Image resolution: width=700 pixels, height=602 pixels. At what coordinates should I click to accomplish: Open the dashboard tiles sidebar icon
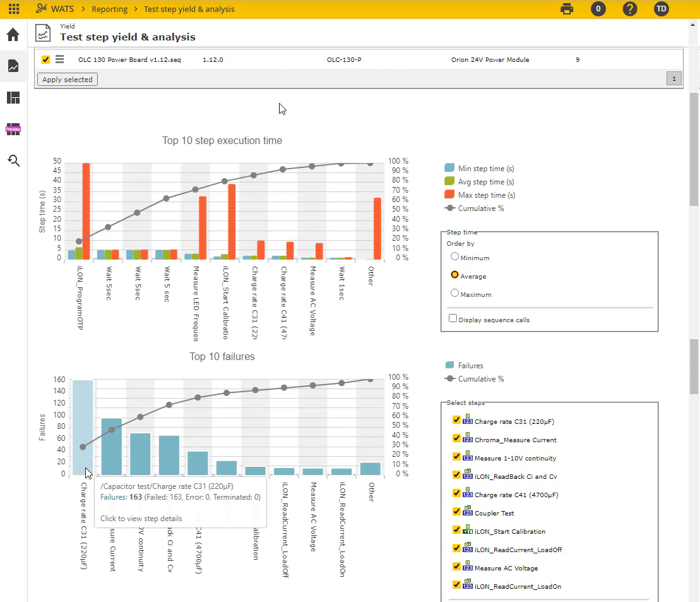click(x=13, y=98)
